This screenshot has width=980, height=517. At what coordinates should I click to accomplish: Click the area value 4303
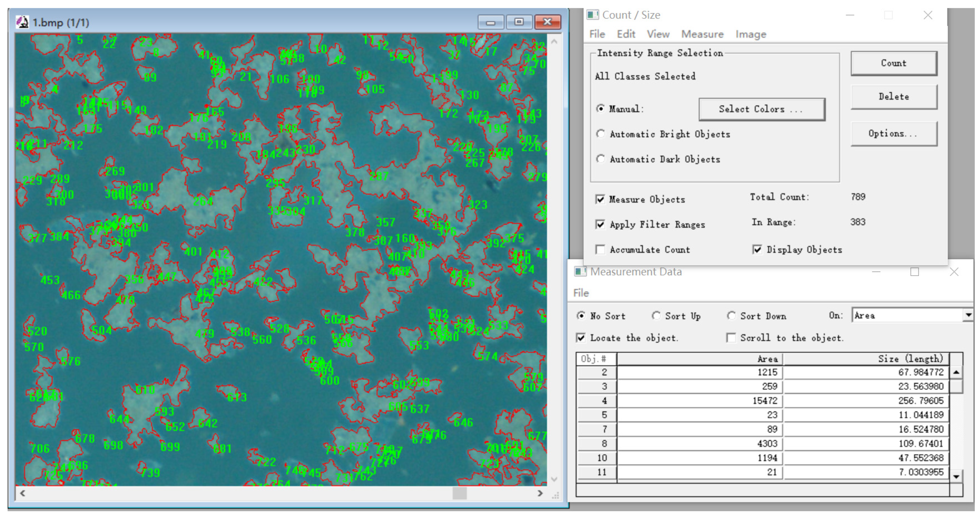[767, 443]
